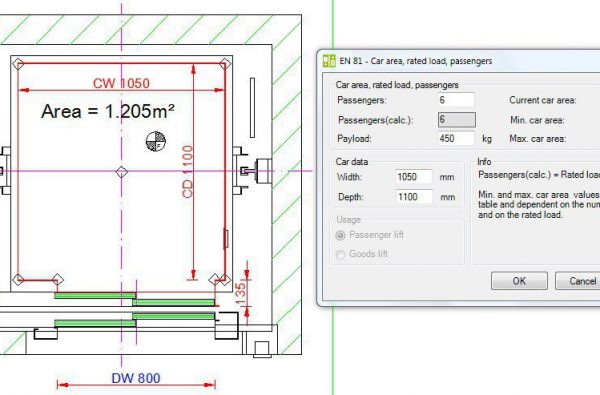This screenshot has width=600, height=395.
Task: Confirm the dialog with OK
Action: click(x=519, y=281)
